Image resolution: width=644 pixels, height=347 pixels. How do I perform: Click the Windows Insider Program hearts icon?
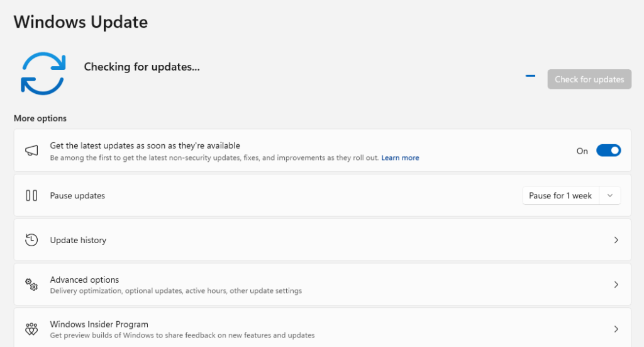coord(31,329)
